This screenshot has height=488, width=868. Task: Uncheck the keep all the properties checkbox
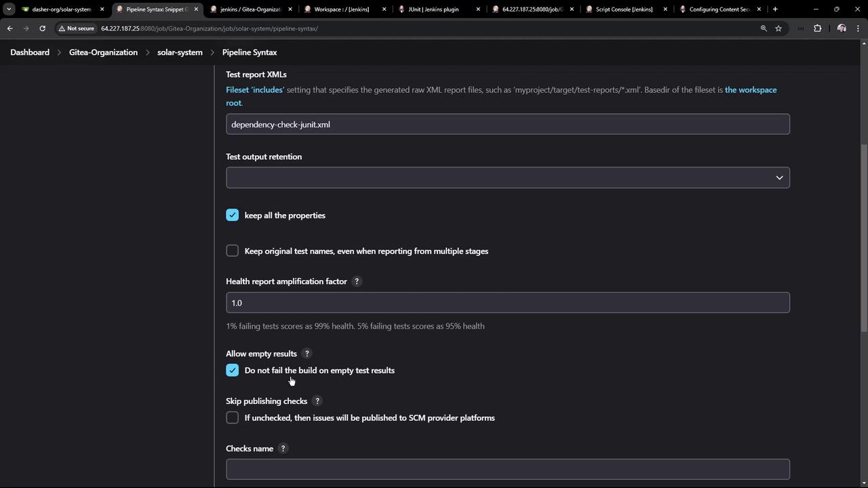tap(233, 216)
